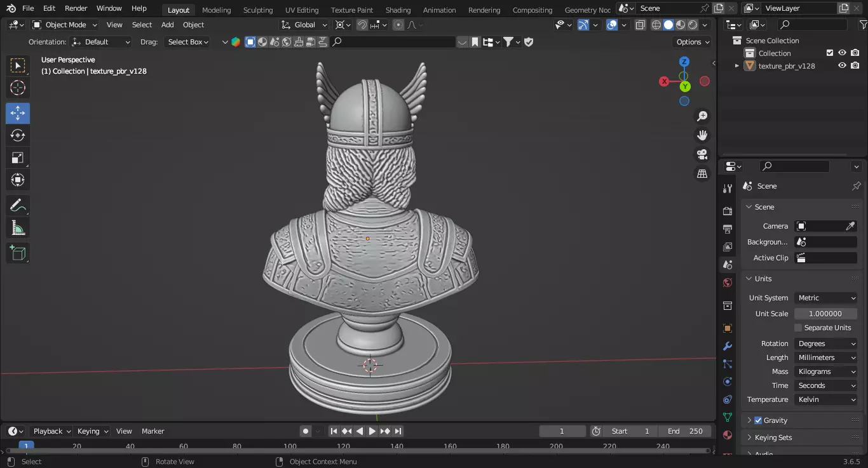
Task: Open the viewport Add menu
Action: pos(168,25)
